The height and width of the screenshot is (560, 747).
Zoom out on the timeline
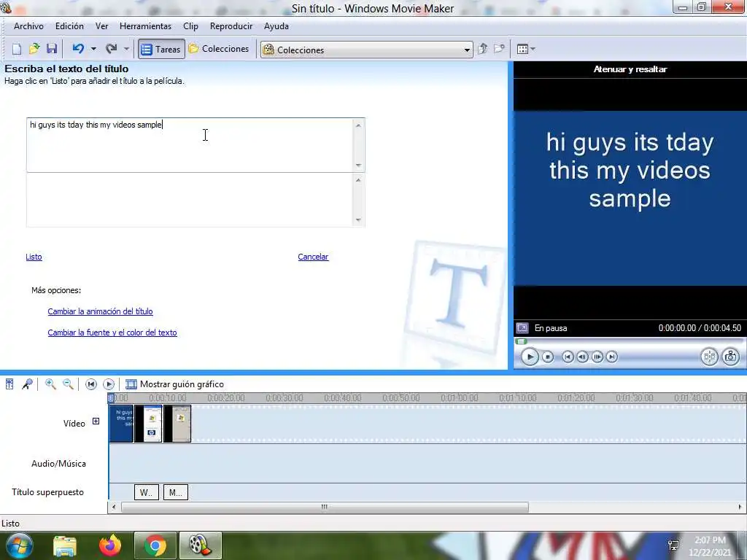tap(68, 384)
